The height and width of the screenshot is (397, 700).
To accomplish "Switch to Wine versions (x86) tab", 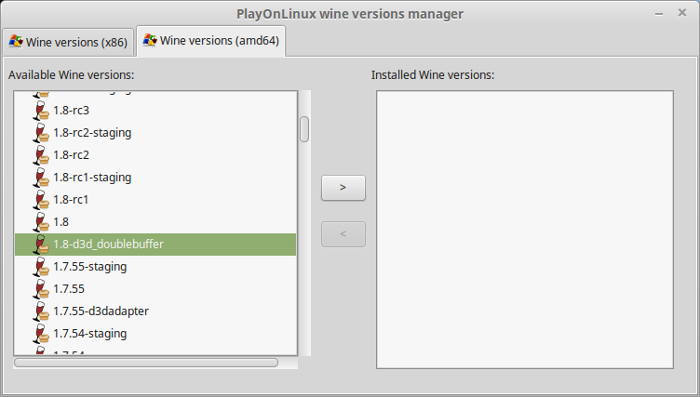I will [68, 42].
